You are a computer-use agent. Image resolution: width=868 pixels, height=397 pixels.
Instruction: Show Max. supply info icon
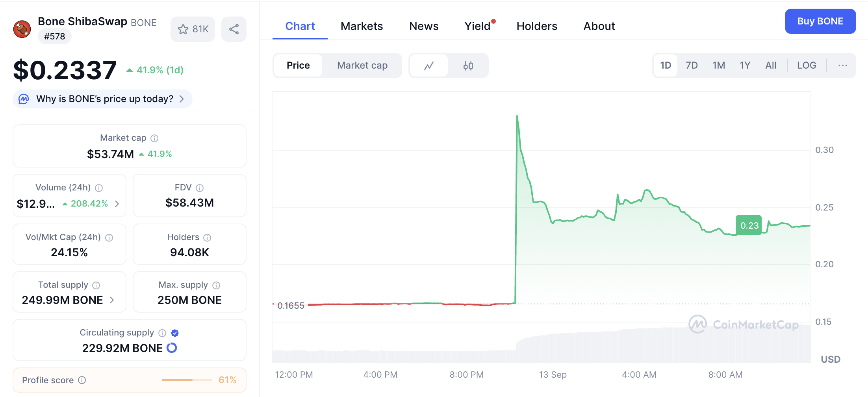(216, 285)
